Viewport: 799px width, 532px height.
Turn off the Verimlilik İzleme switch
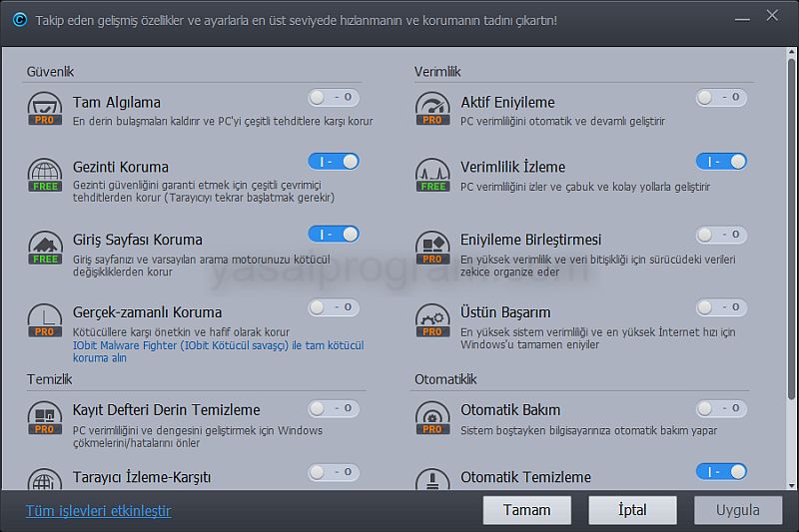pyautogui.click(x=721, y=162)
